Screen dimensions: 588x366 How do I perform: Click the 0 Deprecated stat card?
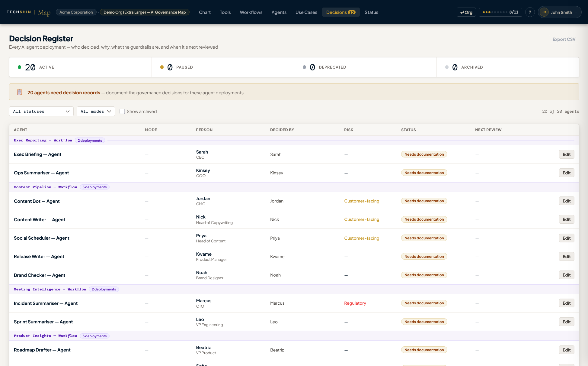(365, 67)
